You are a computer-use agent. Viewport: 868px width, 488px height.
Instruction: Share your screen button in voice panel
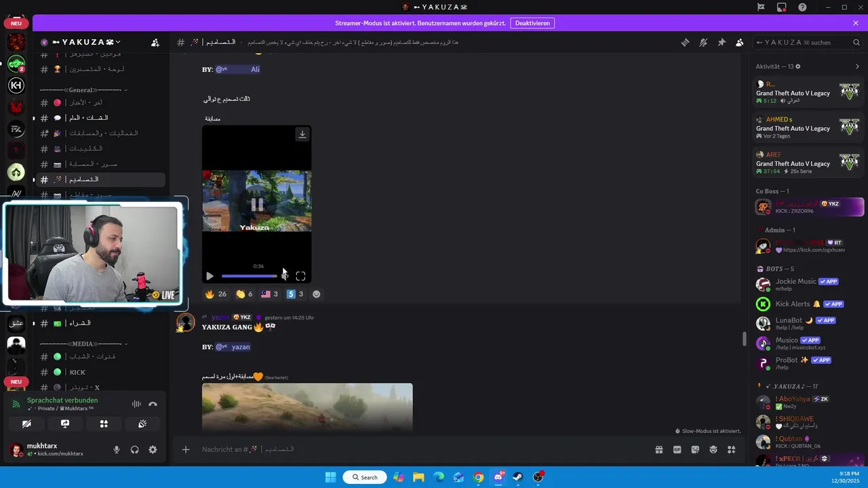(x=65, y=424)
